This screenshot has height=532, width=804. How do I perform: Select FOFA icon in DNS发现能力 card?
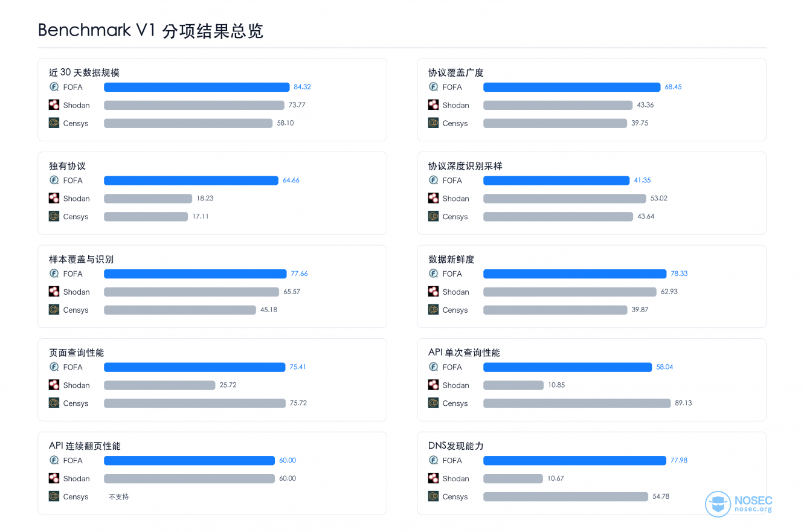[x=433, y=460]
